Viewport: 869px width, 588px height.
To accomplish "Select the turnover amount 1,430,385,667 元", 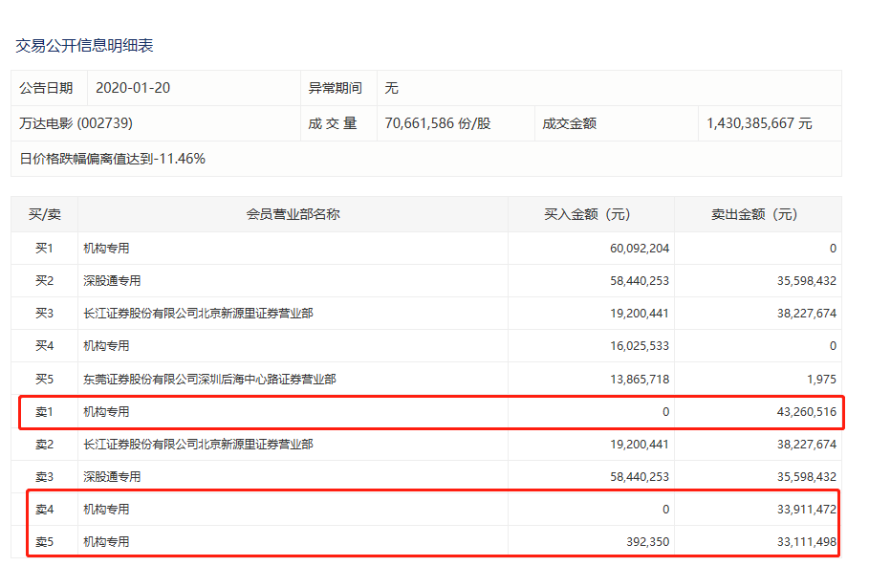I will [x=759, y=123].
